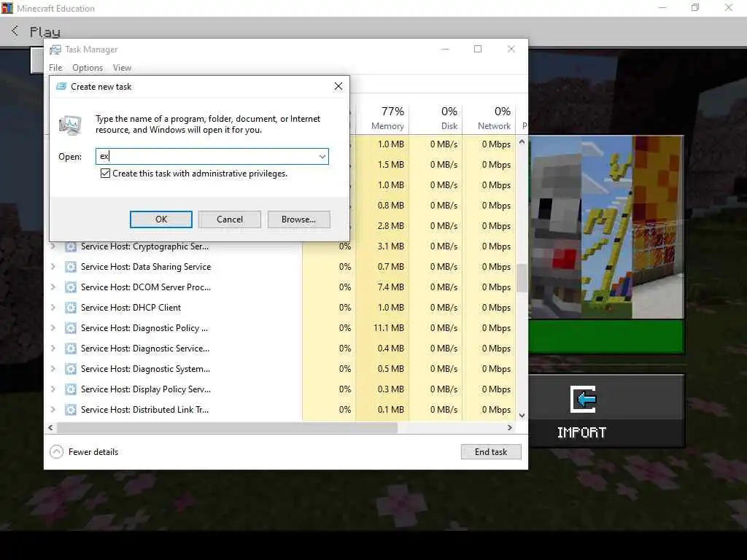
Task: Click the IMPORT button in Minecraft
Action: pyautogui.click(x=606, y=411)
